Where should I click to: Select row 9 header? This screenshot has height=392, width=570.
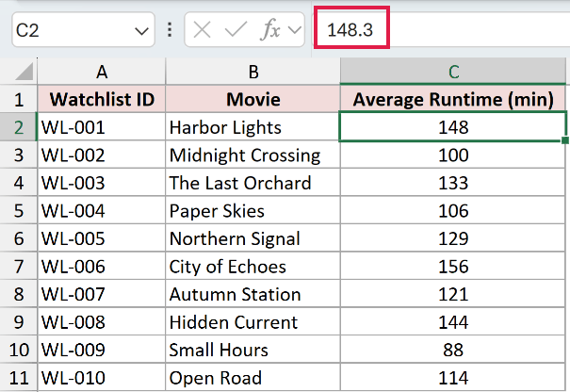click(x=19, y=322)
